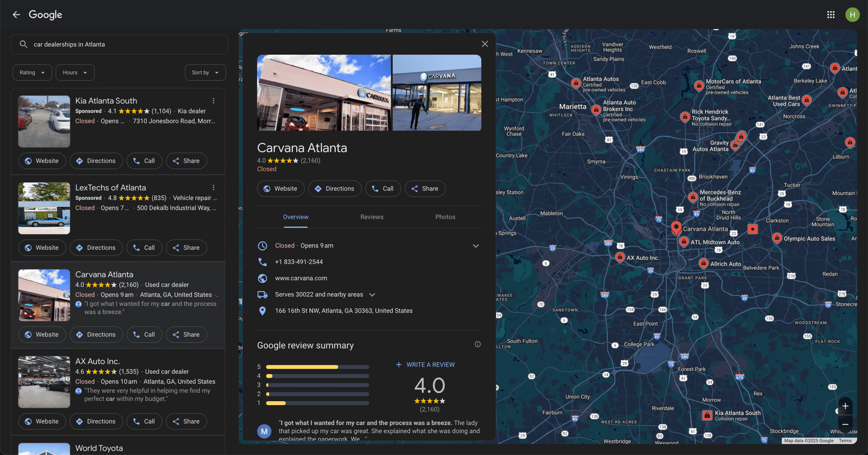Zoom out on the map
The image size is (868, 455).
point(845,424)
